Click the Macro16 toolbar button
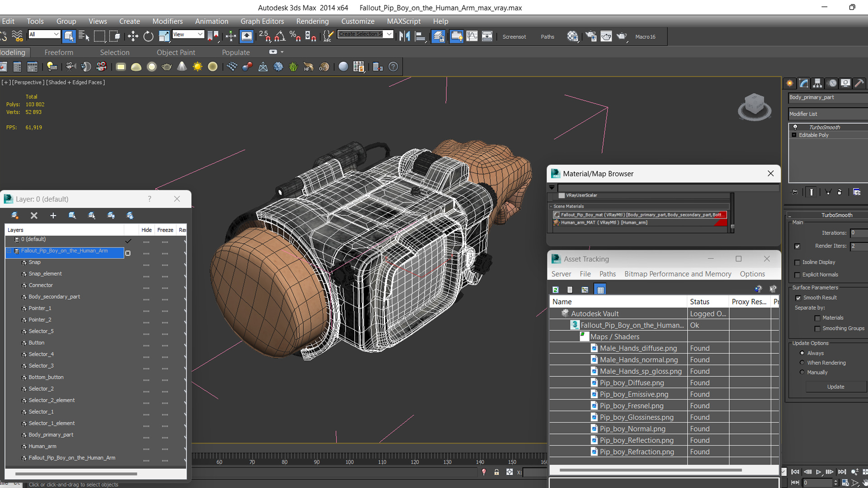Screen dimensions: 868x488 (x=645, y=37)
